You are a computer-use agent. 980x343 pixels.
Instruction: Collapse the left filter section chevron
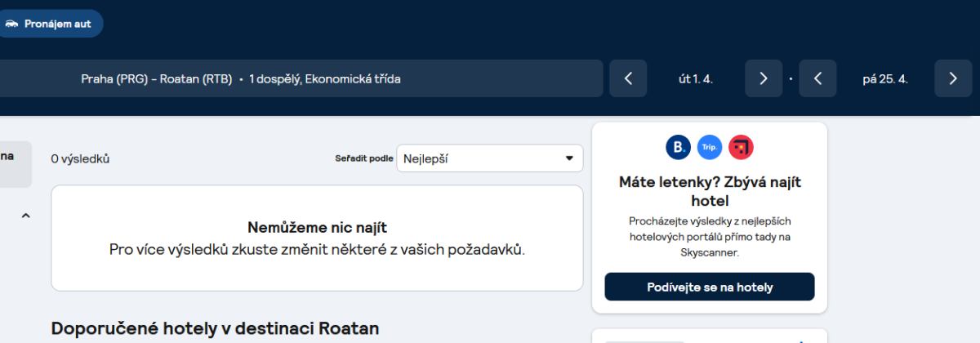pyautogui.click(x=25, y=216)
